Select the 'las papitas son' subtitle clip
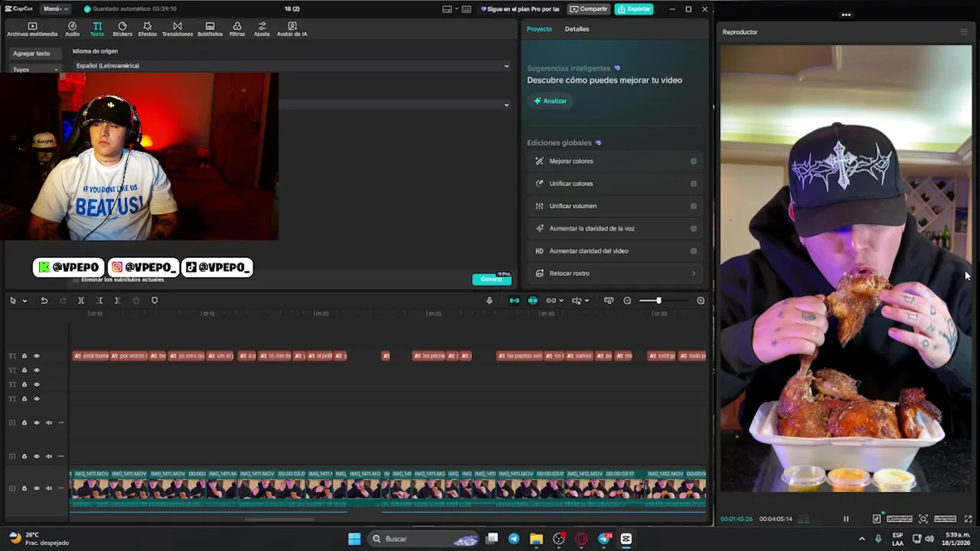Viewport: 980px width, 551px height. 520,356
